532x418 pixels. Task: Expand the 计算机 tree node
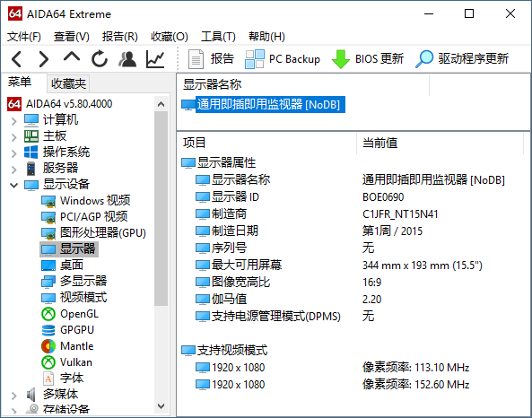(14, 120)
